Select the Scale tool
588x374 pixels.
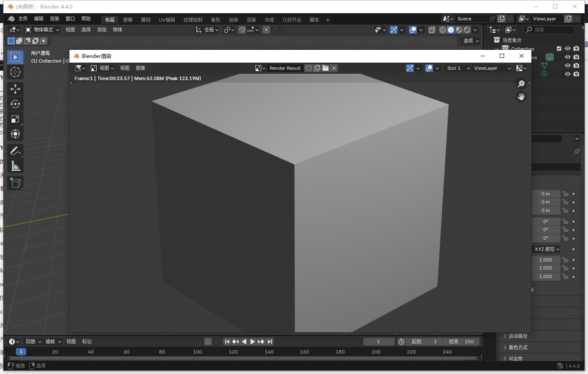pyautogui.click(x=15, y=119)
